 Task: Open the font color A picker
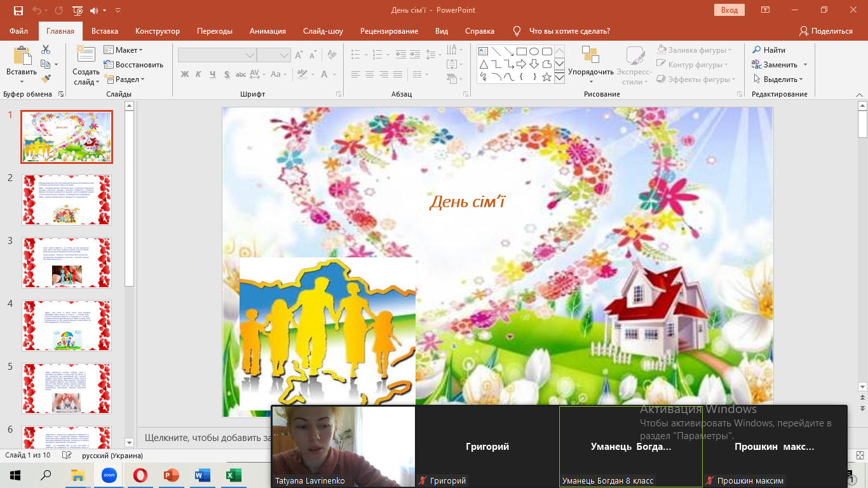[x=324, y=74]
